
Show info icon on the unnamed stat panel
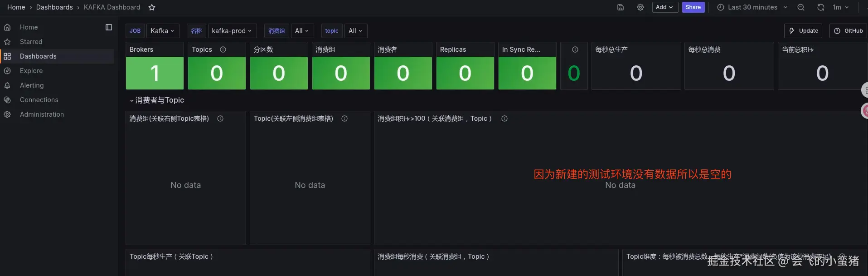click(x=575, y=49)
